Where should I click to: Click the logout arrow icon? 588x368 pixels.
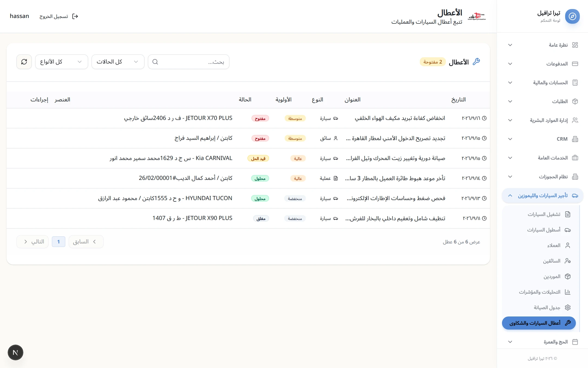(x=75, y=17)
